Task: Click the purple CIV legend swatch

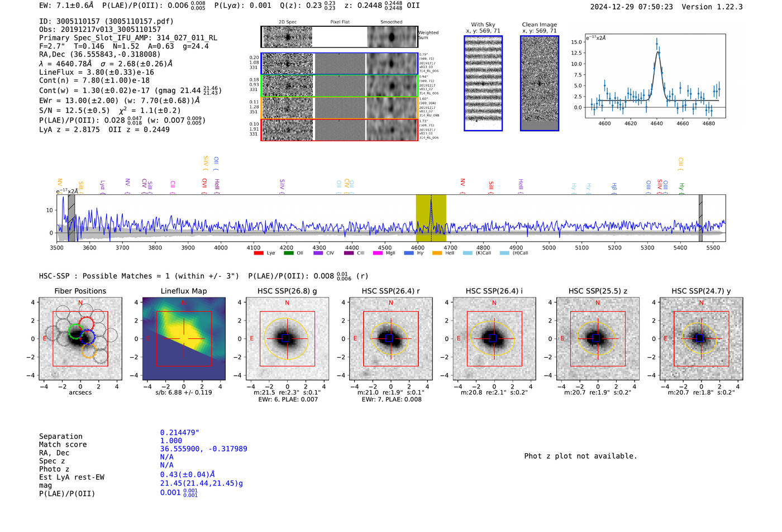Action: point(318,253)
